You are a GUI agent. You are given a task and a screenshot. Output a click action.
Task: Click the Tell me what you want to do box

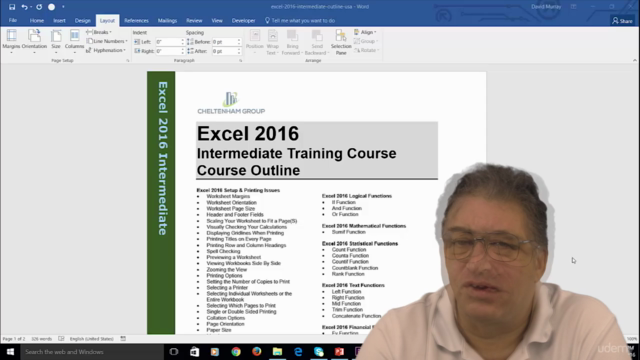300,20
